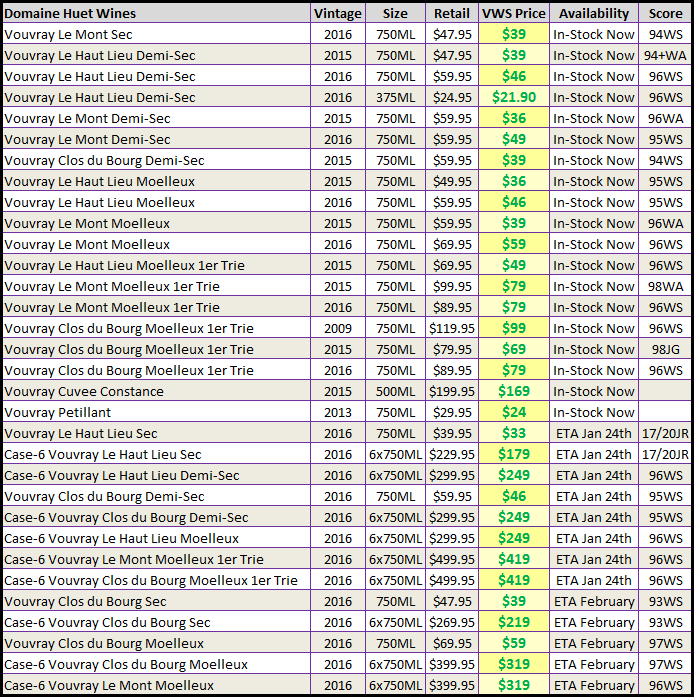Select the 'Retail' column header
This screenshot has width=694, height=697.
452,13
